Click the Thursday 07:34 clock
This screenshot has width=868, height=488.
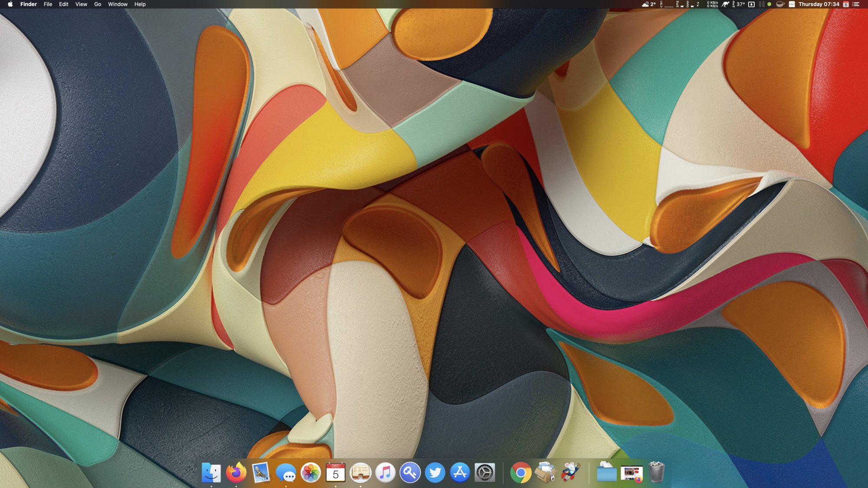pyautogui.click(x=819, y=4)
